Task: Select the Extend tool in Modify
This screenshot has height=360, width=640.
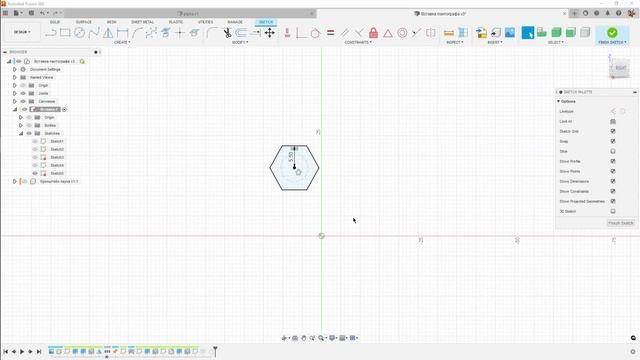Action: [256, 33]
